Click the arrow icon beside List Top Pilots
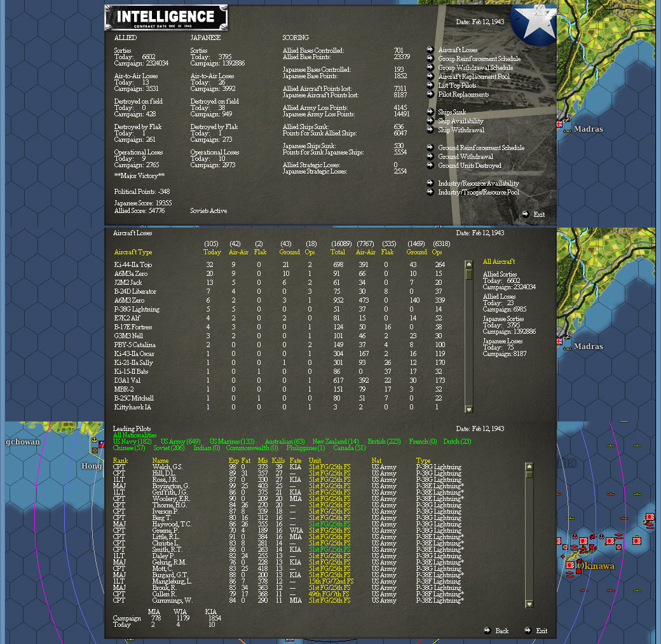The image size is (661, 644). tap(430, 85)
